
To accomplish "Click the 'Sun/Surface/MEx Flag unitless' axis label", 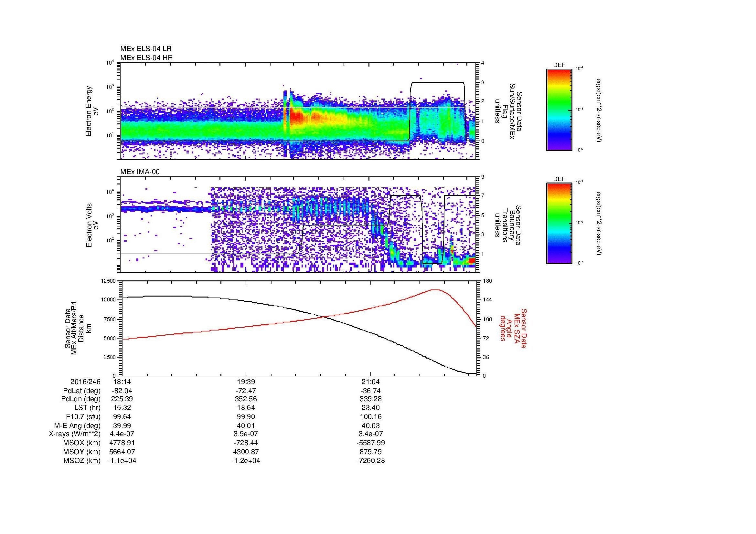I will (x=508, y=111).
